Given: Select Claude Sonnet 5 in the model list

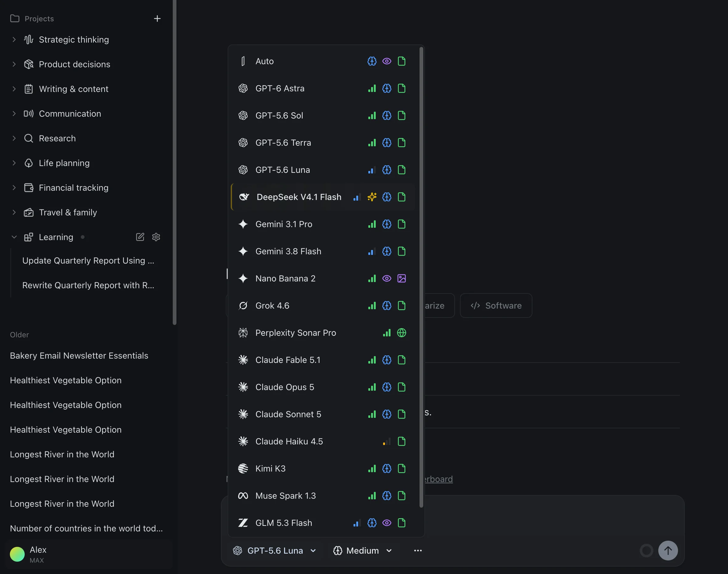Looking at the screenshot, I should [x=323, y=414].
